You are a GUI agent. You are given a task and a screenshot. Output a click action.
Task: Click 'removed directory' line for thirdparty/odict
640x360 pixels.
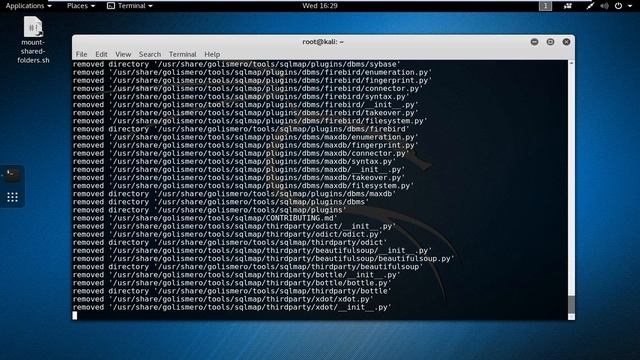tap(230, 242)
